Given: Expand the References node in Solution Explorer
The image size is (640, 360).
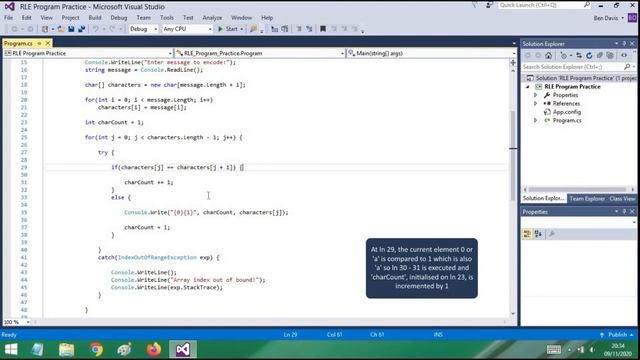Looking at the screenshot, I should pos(536,104).
